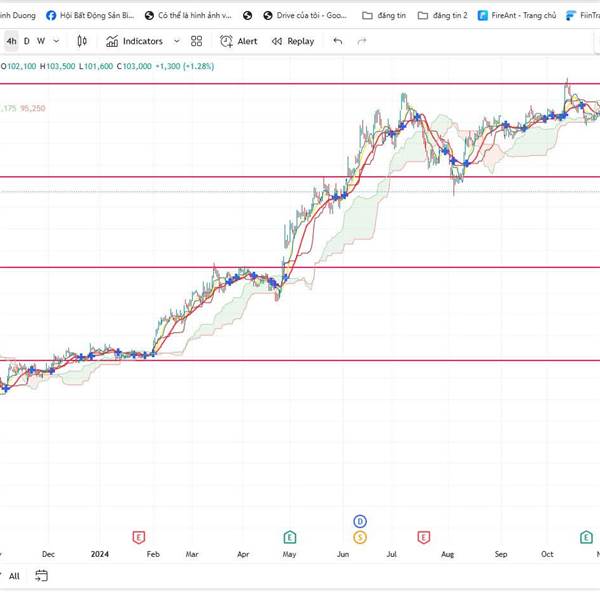The image size is (600, 600).
Task: Expand the timeframe interval dropdown chevron
Action: (x=56, y=41)
